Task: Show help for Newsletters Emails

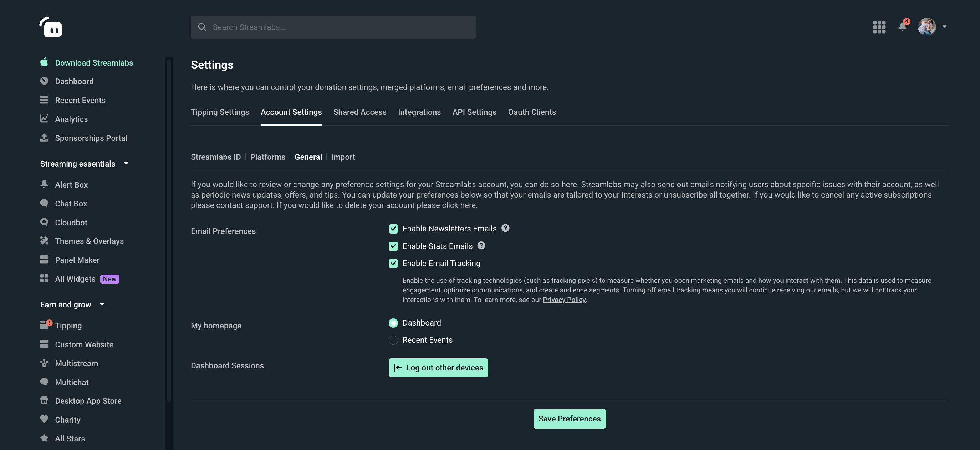Action: click(505, 228)
